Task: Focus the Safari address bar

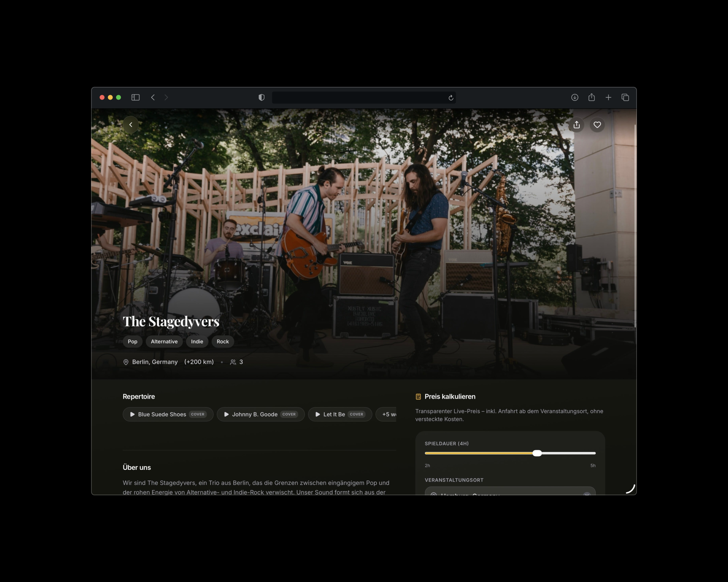Action: 364,97
